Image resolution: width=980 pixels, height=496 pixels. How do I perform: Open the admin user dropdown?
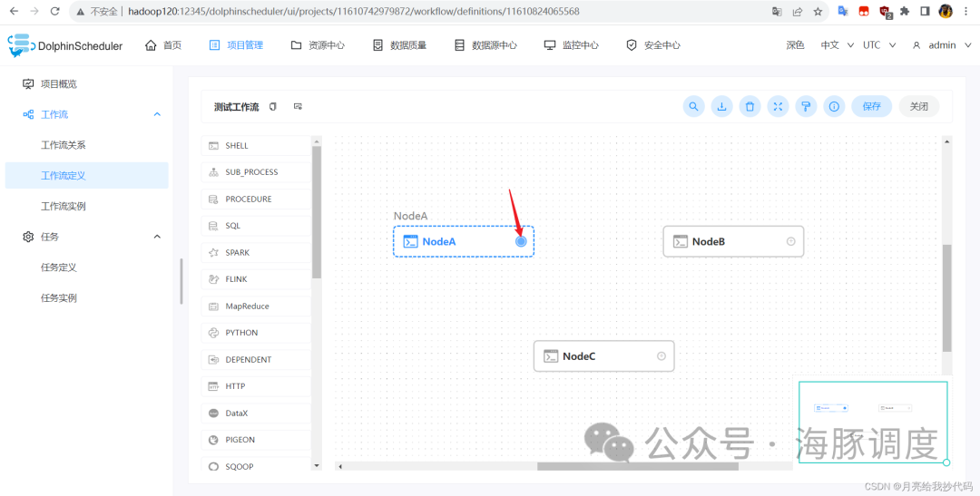(x=942, y=45)
